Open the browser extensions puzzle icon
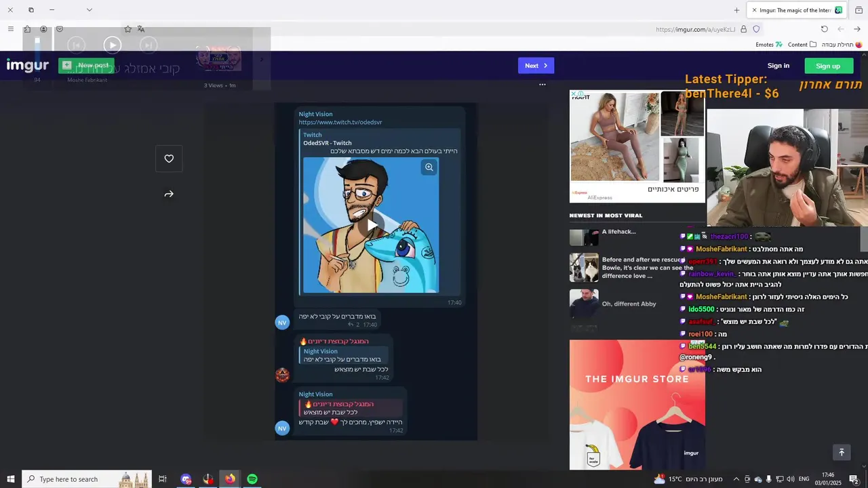Image resolution: width=868 pixels, height=488 pixels. (27, 29)
